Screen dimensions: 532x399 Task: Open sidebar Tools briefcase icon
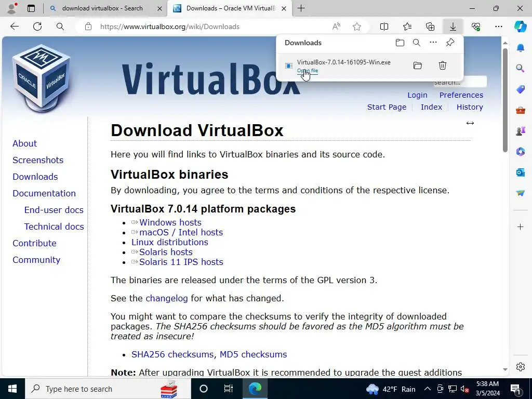coord(520,110)
